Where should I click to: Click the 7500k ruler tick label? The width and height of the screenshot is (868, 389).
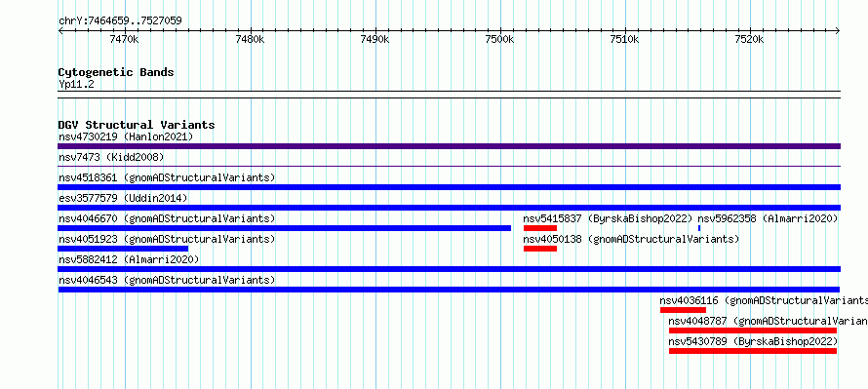(499, 40)
